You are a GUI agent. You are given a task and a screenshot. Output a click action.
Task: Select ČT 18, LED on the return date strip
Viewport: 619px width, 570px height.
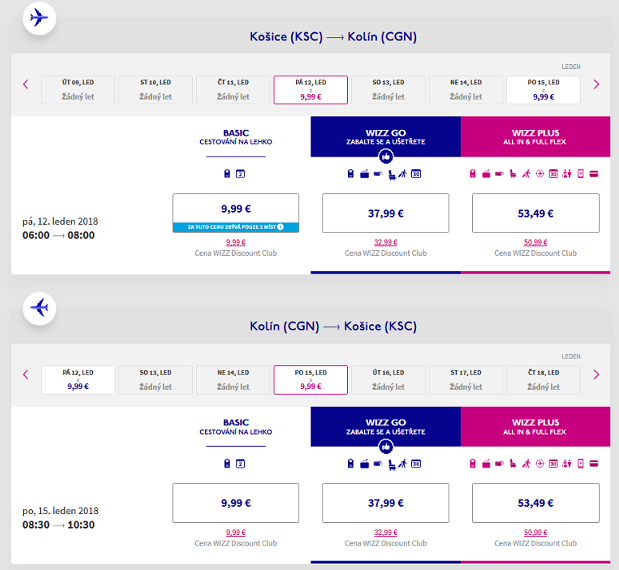(543, 380)
